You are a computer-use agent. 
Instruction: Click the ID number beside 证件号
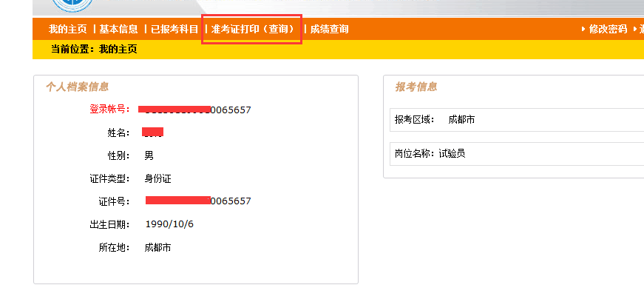click(198, 201)
